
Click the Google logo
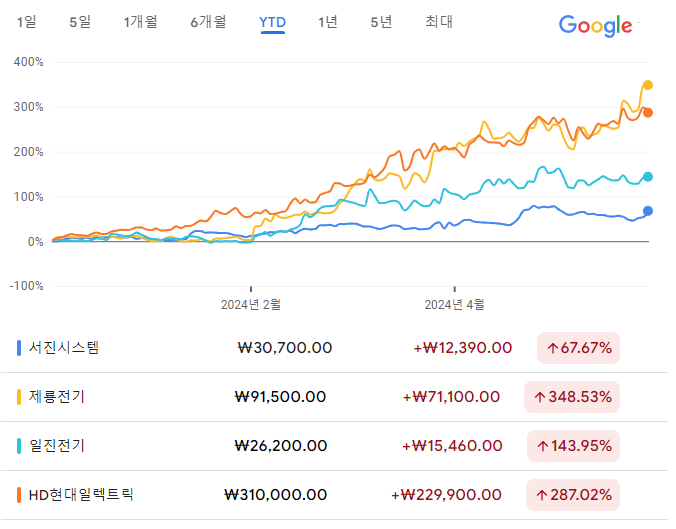click(595, 26)
